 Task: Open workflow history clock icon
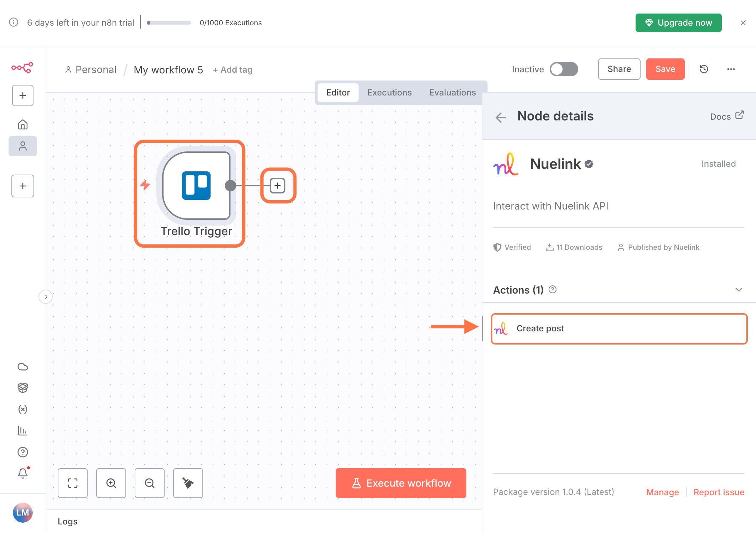pos(704,69)
